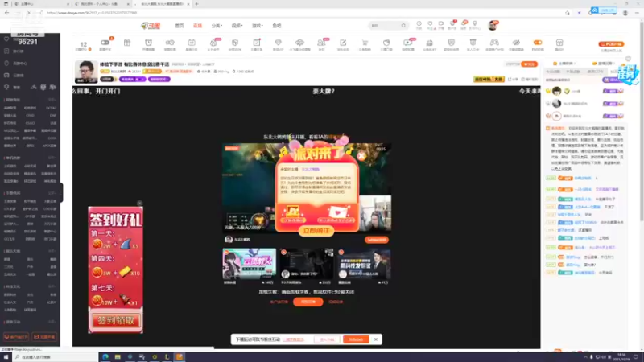Click the cloud icon in the toolbar
The image size is (644, 362).
tap(299, 43)
